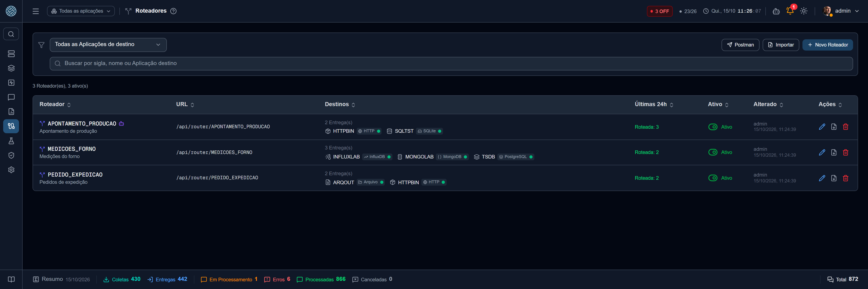This screenshot has width=868, height=289.
Task: Click the 3 OFF status badge
Action: click(x=659, y=11)
